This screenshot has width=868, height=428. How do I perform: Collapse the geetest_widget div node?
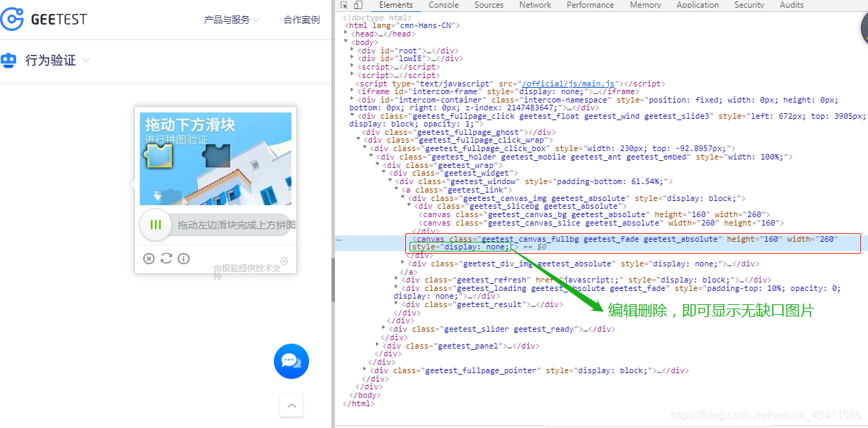384,173
